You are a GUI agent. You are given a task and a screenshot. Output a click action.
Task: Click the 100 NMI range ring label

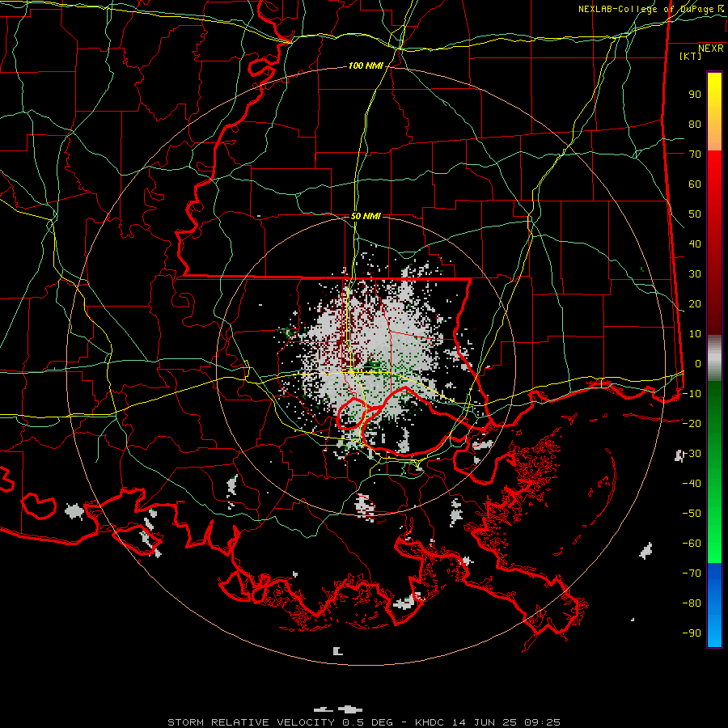[x=366, y=66]
